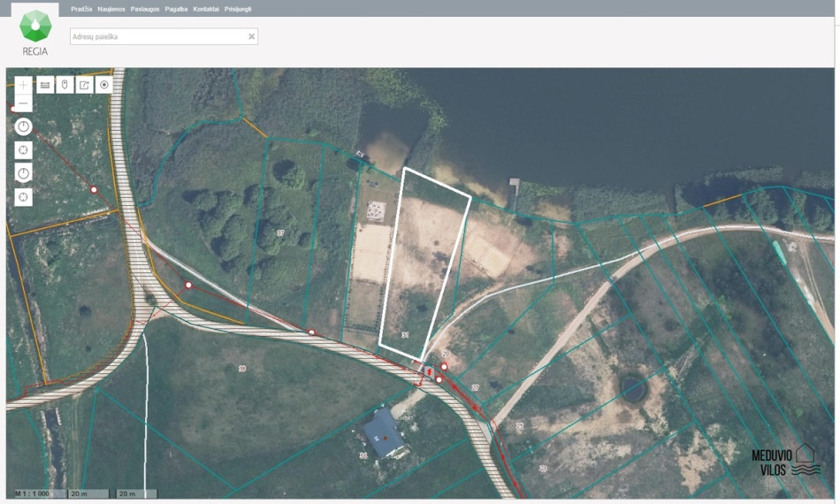This screenshot has width=840, height=504.
Task: Click into the Adresų paieška search field
Action: tap(164, 36)
